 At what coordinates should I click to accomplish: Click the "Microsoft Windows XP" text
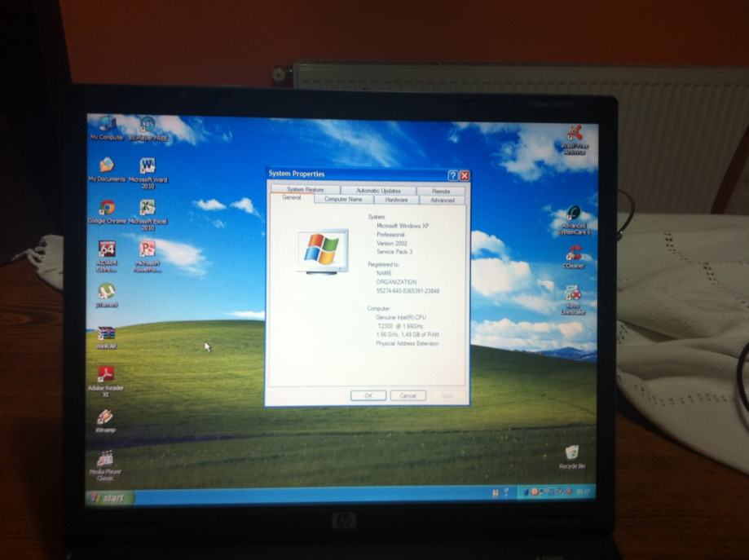pyautogui.click(x=403, y=226)
